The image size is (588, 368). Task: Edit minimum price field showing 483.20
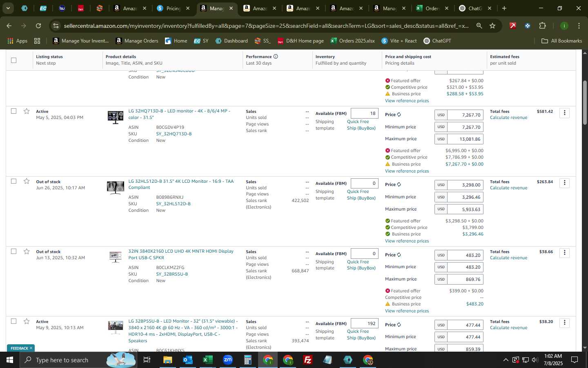coord(465,267)
